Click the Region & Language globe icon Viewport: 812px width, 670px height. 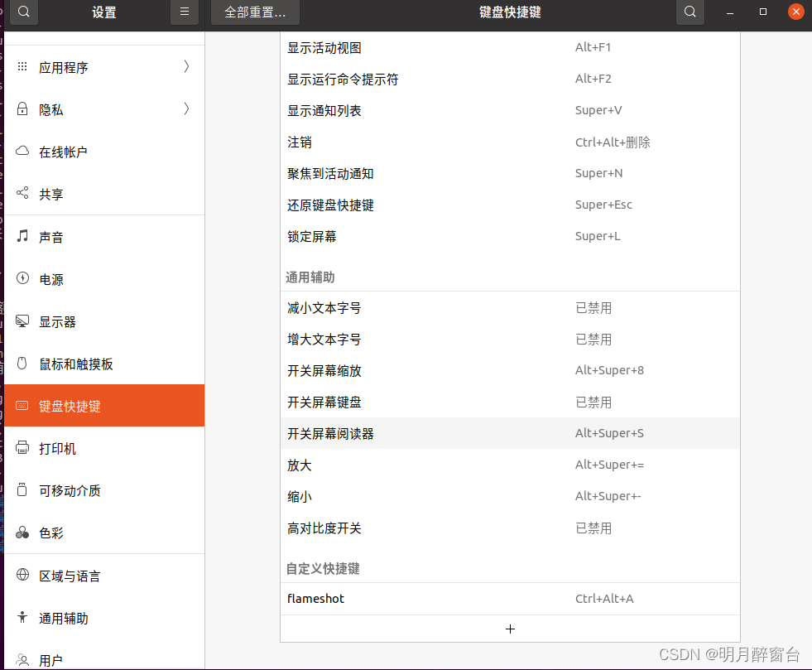[22, 575]
